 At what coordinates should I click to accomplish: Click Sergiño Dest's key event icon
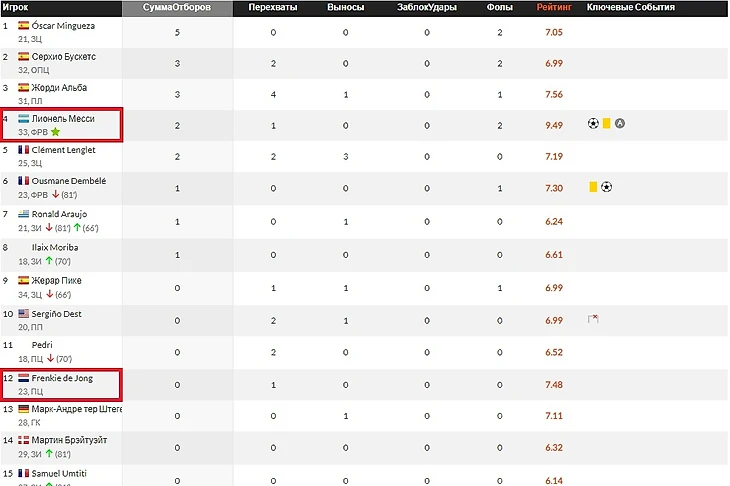(593, 319)
